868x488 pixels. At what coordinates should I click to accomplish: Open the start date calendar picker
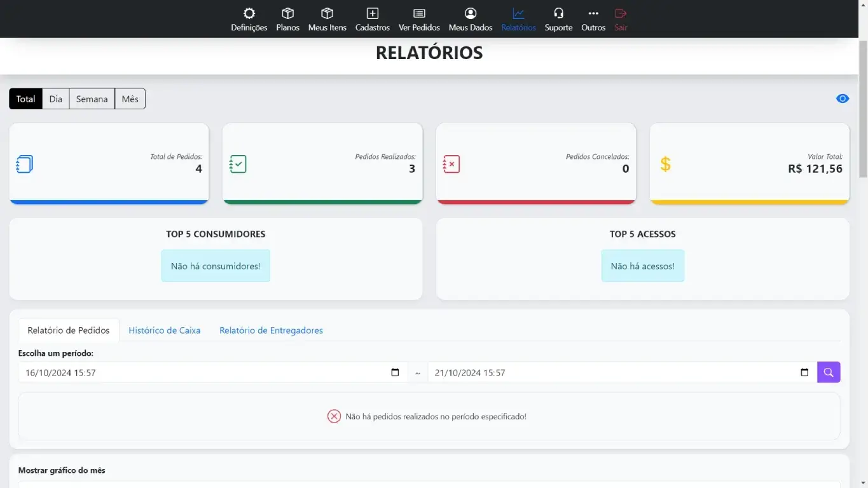click(395, 373)
